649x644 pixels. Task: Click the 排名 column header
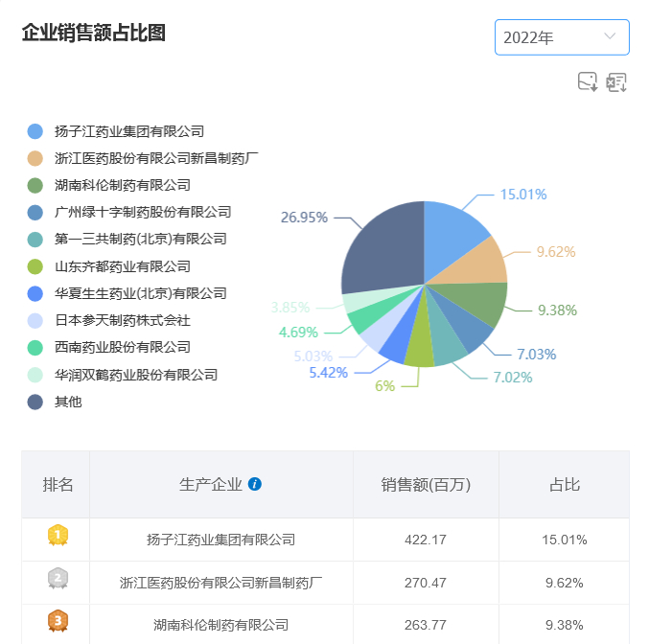[x=58, y=484]
